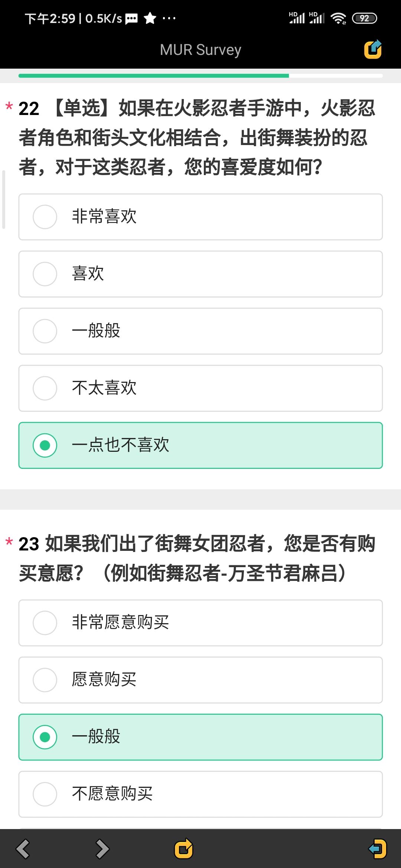This screenshot has height=868, width=401.
Task: Select 不愿意购买 option
Action: (200, 794)
